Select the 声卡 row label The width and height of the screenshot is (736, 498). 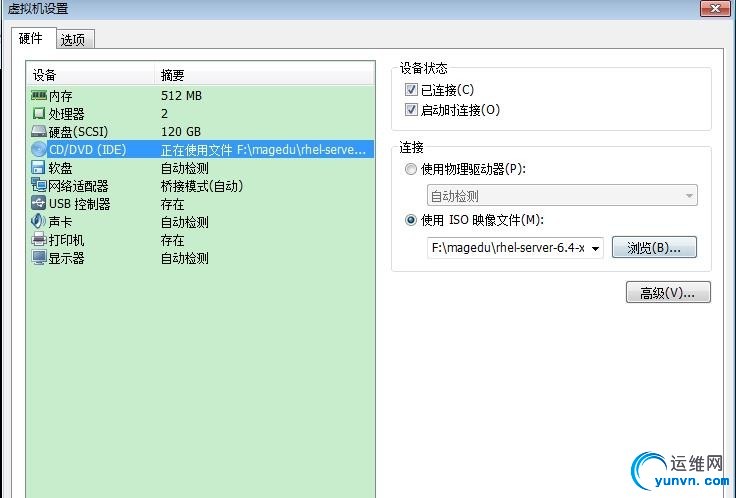tap(61, 222)
